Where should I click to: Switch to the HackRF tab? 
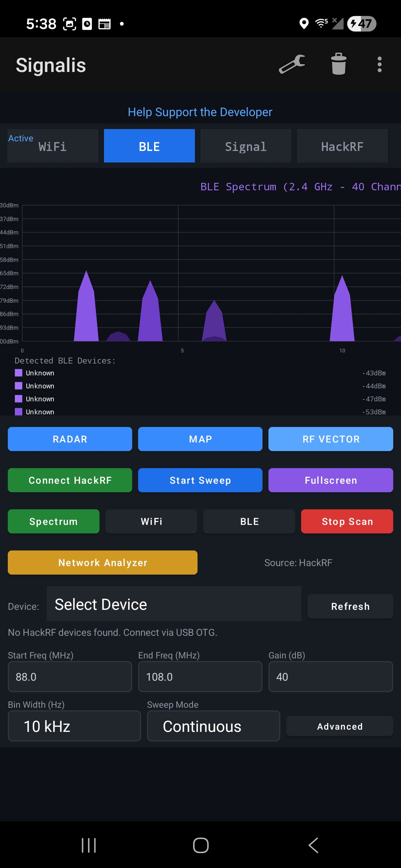pyautogui.click(x=342, y=146)
